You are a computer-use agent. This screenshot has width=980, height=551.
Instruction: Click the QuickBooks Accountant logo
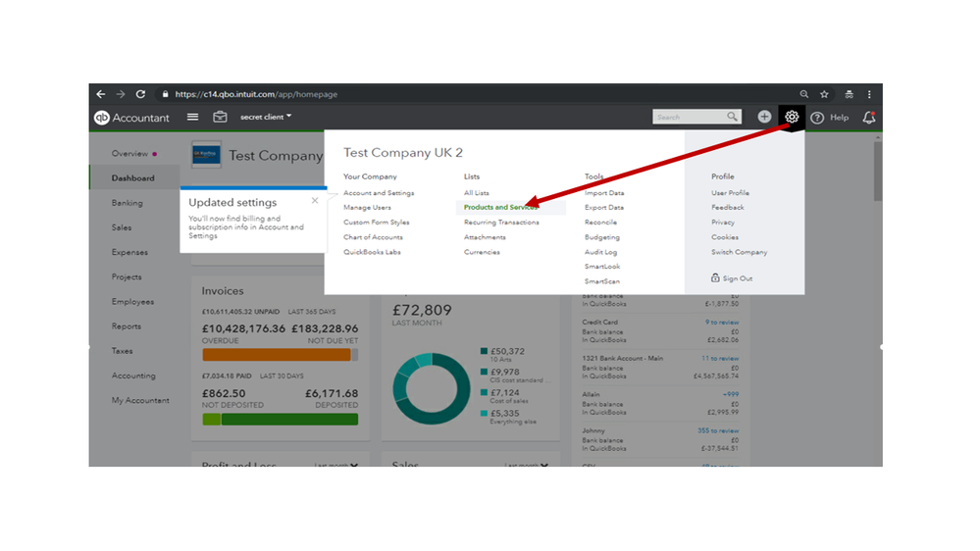(131, 118)
